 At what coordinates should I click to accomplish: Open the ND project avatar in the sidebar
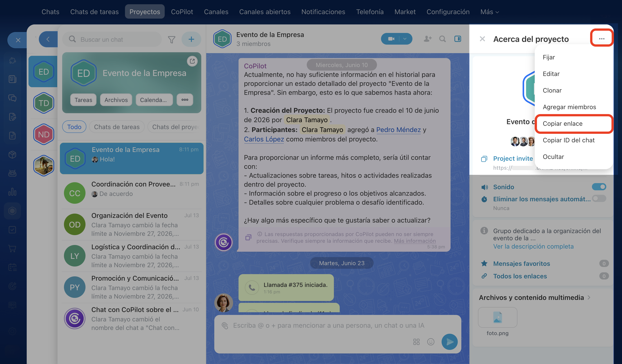pyautogui.click(x=44, y=134)
